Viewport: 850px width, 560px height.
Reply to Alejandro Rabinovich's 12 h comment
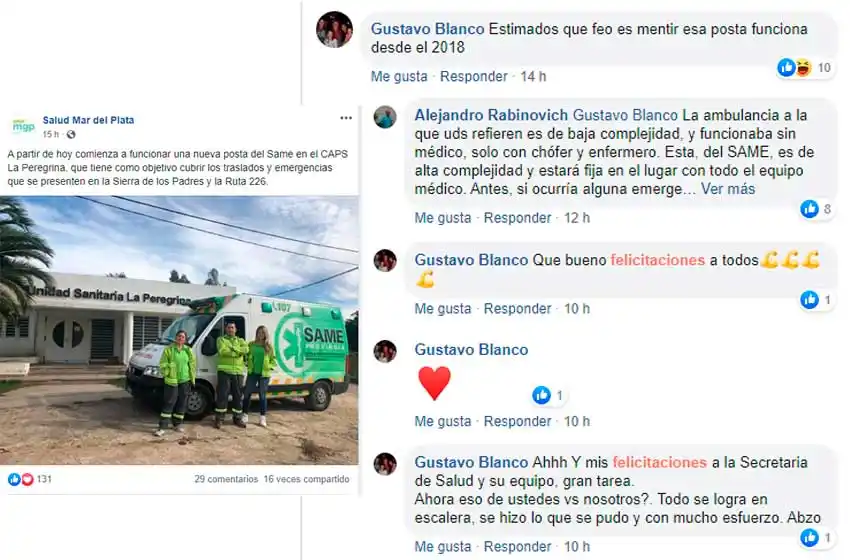click(x=518, y=218)
